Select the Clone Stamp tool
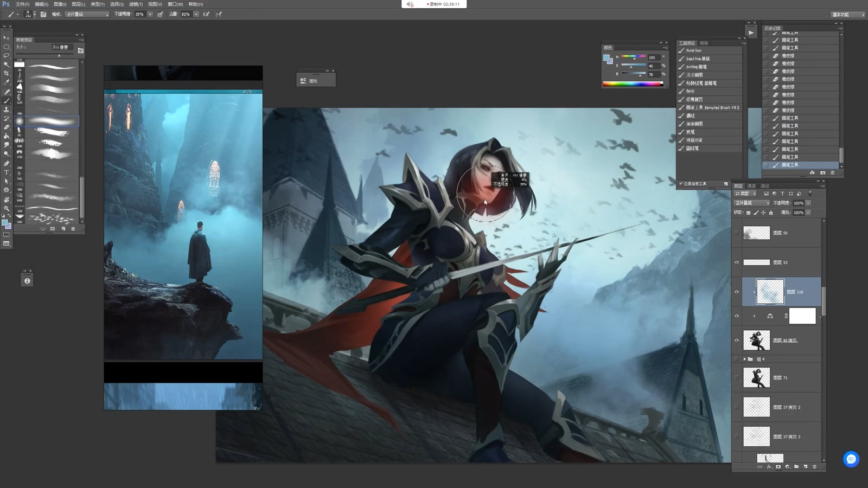 7,110
